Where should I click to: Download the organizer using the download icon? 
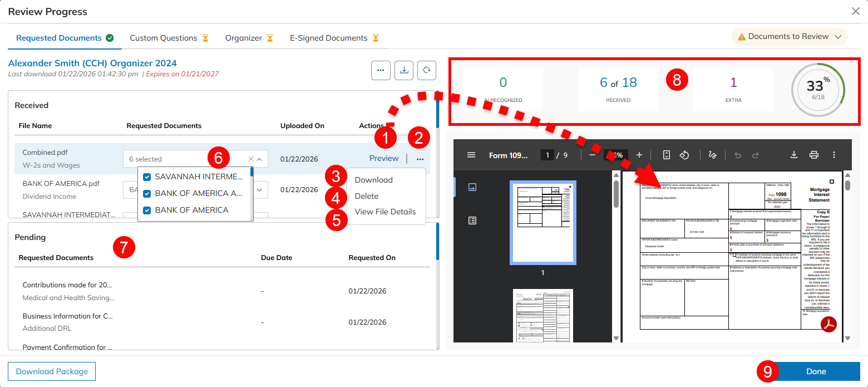[x=405, y=71]
